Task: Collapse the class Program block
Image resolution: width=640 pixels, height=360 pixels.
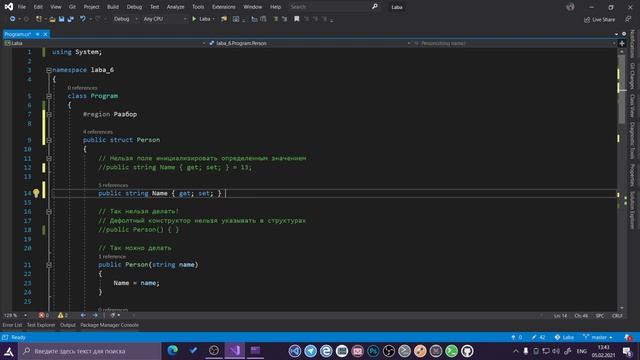Action: tap(49, 96)
